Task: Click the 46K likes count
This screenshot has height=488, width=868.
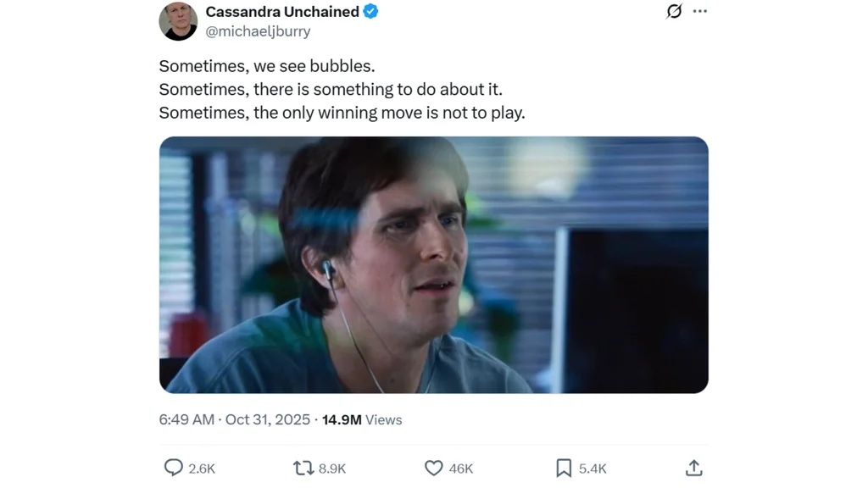Action: pyautogui.click(x=461, y=469)
